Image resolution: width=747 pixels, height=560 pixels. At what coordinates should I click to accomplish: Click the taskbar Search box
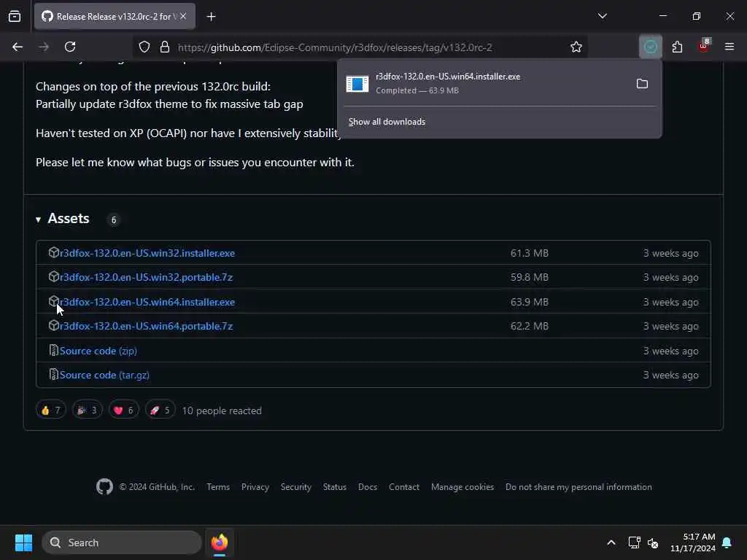[122, 542]
